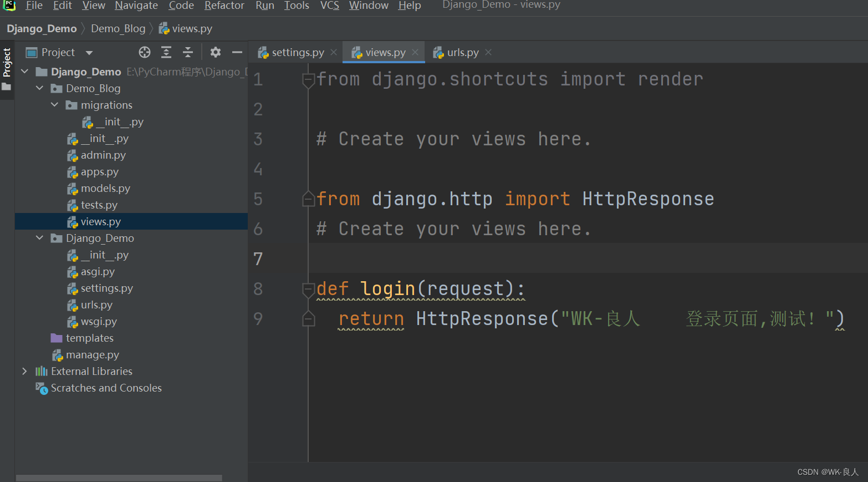
Task: Open the Edit menu
Action: tap(63, 6)
